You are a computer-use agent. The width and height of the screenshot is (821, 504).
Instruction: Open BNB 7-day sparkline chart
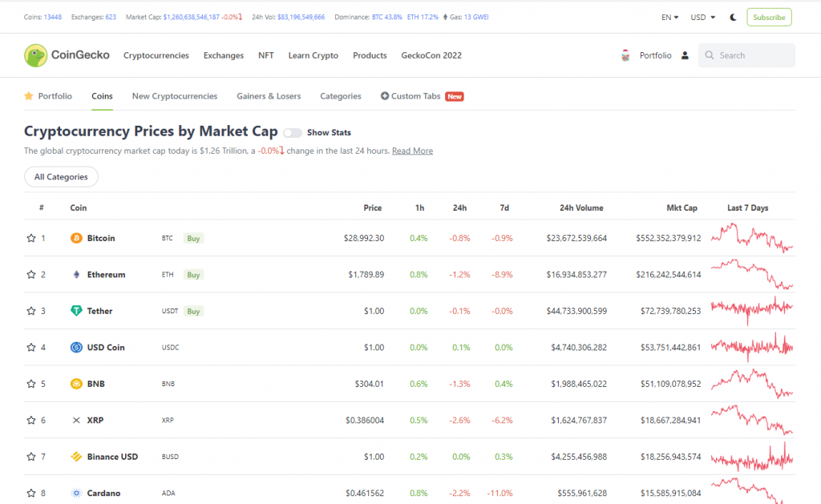pos(752,384)
